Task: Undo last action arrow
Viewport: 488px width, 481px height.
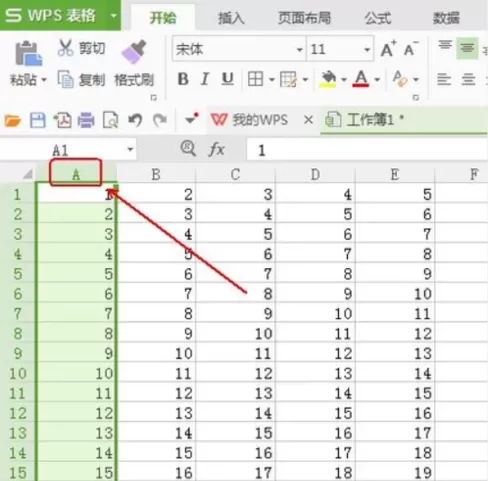Action: (x=135, y=120)
